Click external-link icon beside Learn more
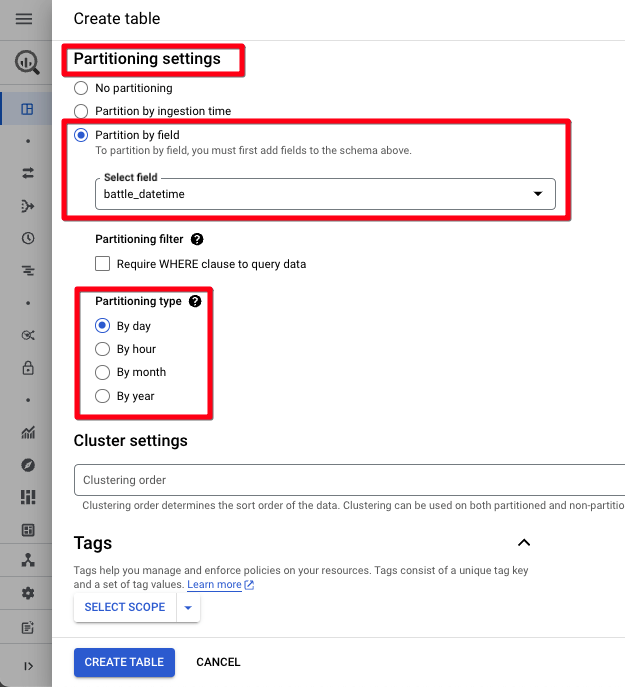 click(249, 584)
